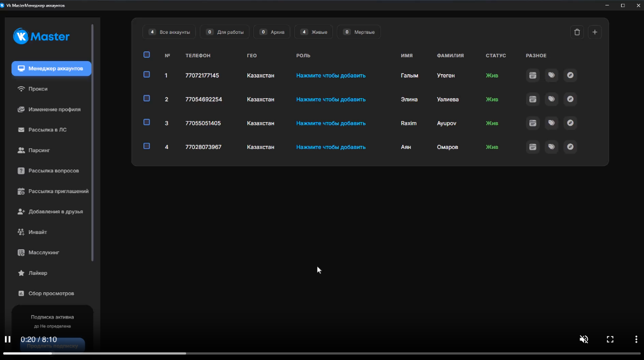The height and width of the screenshot is (360, 644).
Task: Click the video progress bar
Action: (322, 353)
